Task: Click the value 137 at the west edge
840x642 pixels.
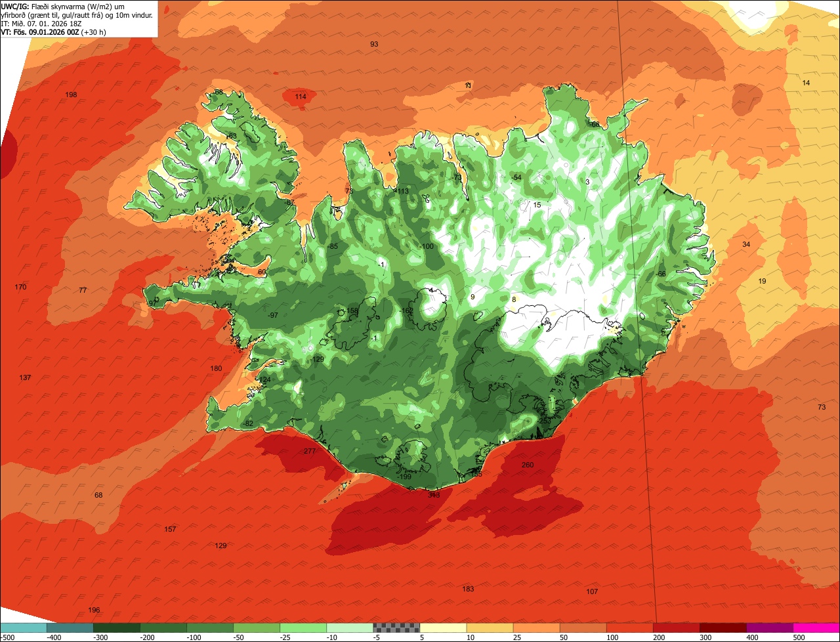Action: [25, 377]
